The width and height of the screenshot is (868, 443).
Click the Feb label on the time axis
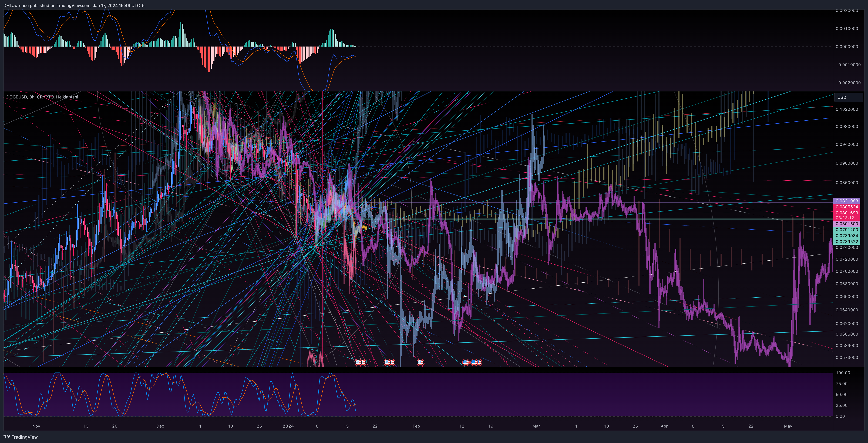click(416, 426)
